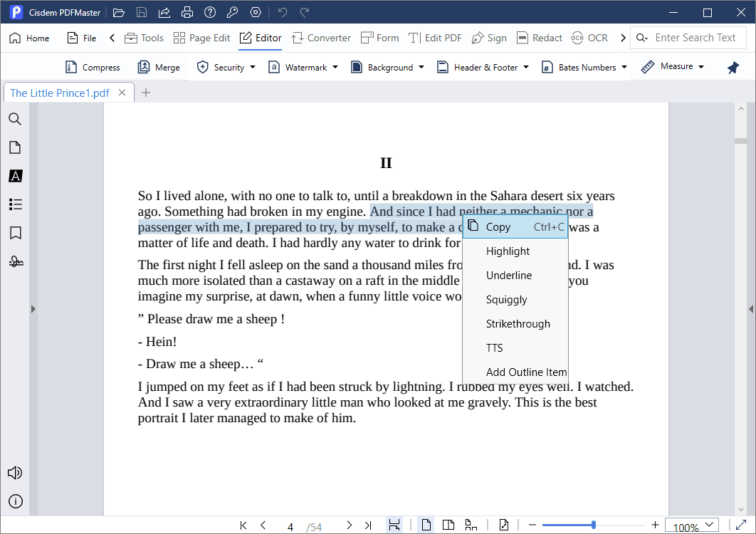Click the speaker read-aloud icon
This screenshot has height=534, width=756.
(15, 473)
